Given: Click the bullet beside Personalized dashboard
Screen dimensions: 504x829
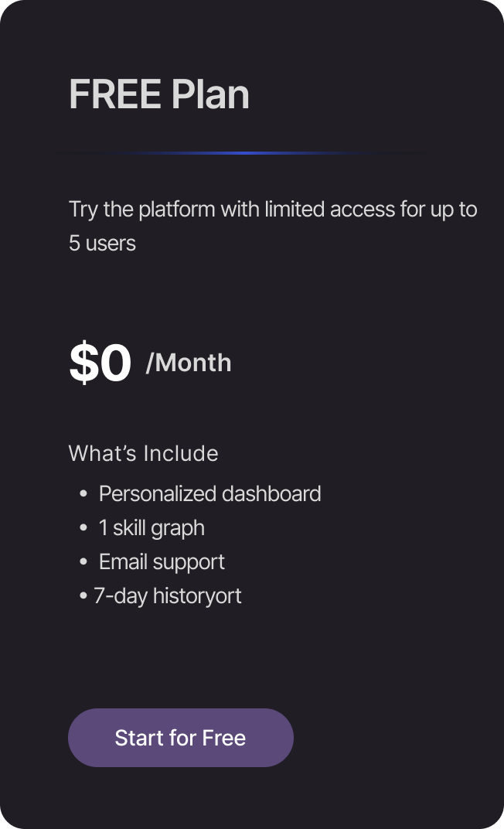Looking at the screenshot, I should 83,494.
